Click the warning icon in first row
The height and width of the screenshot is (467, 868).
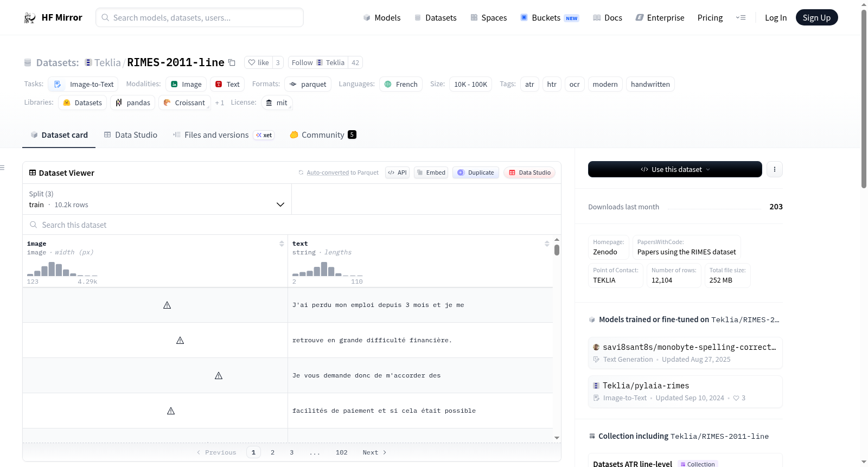click(167, 305)
